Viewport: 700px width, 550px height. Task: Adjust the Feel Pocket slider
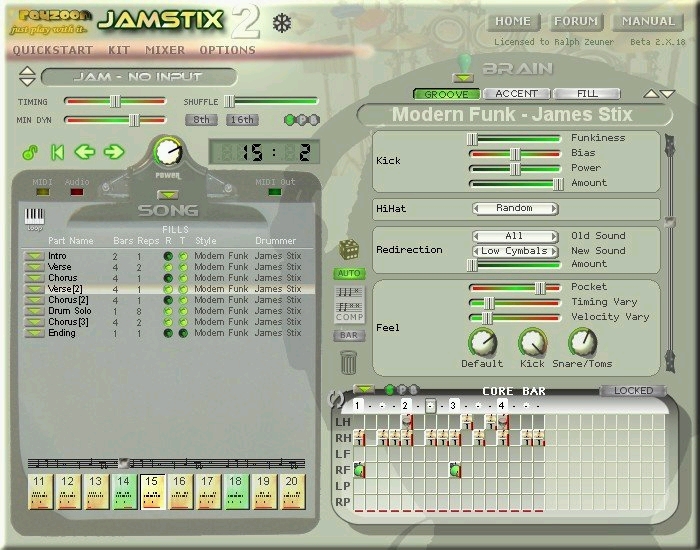point(515,288)
